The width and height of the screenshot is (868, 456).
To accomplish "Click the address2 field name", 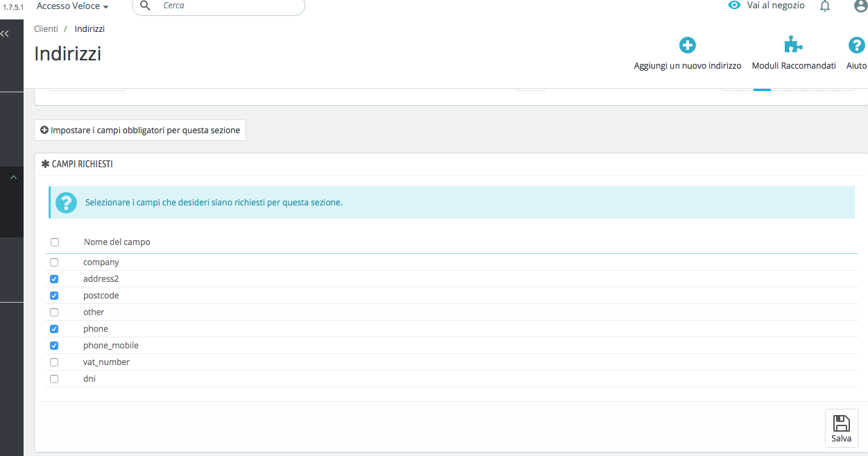I will point(101,279).
